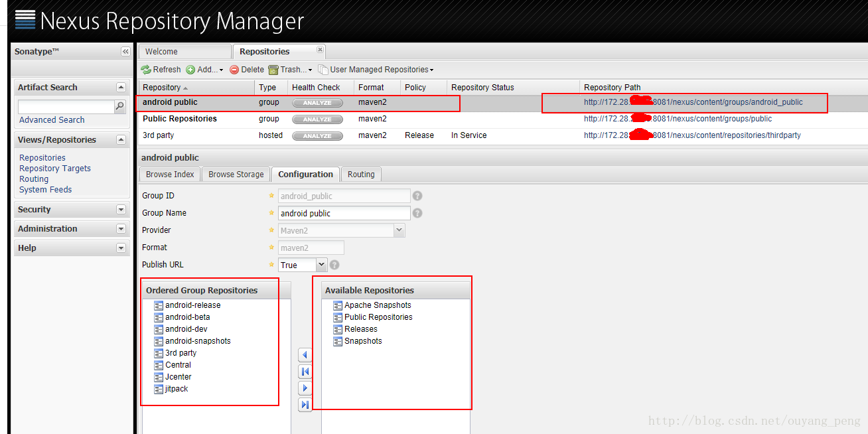The width and height of the screenshot is (868, 434).
Task: Sort by Repository column header
Action: (x=196, y=88)
